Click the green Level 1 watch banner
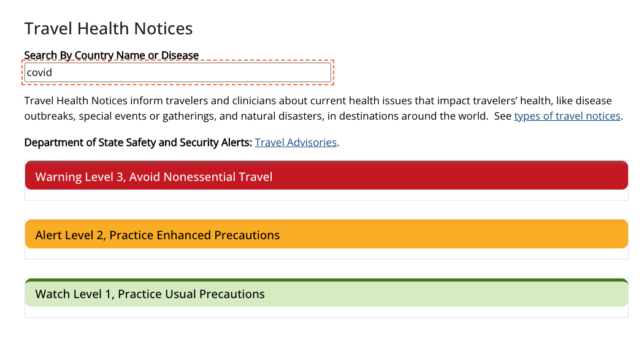Screen dimensions: 644x338 pyautogui.click(x=429, y=294)
